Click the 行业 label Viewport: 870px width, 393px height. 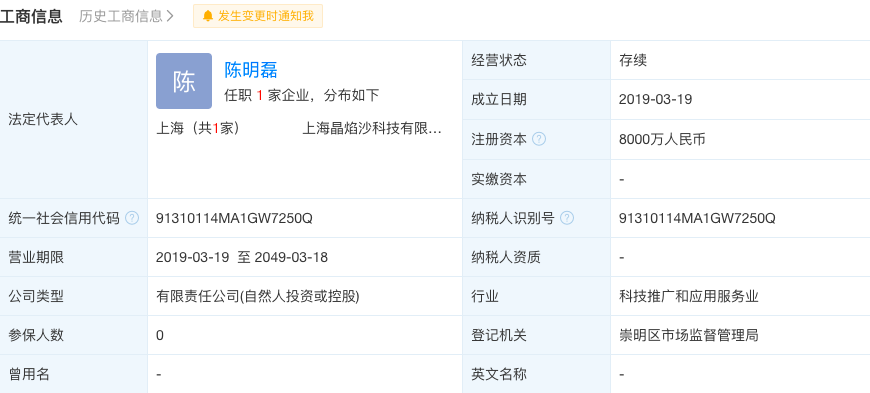[x=485, y=296]
